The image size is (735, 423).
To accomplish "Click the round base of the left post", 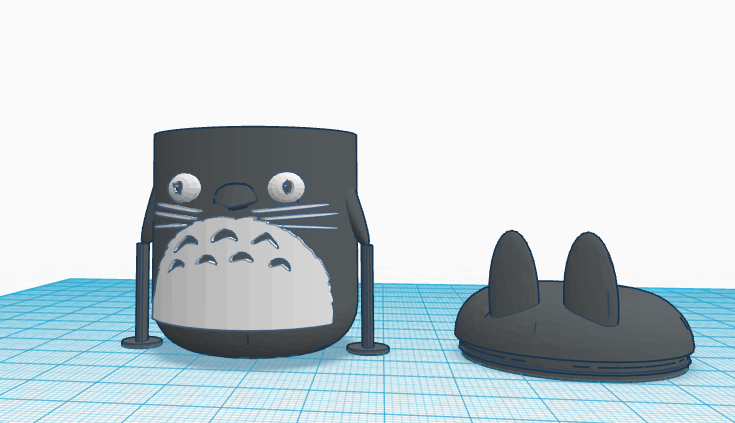I will coord(142,342).
